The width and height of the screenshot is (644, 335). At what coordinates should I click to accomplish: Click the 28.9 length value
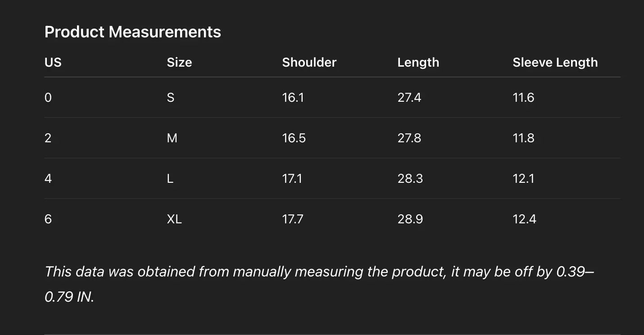(x=410, y=219)
